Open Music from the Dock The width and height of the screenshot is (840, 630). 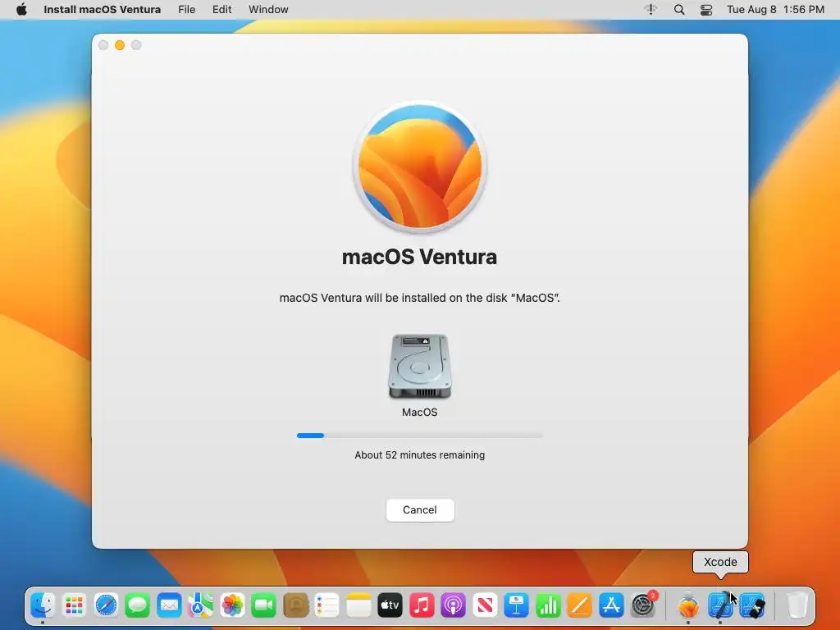pyautogui.click(x=422, y=605)
